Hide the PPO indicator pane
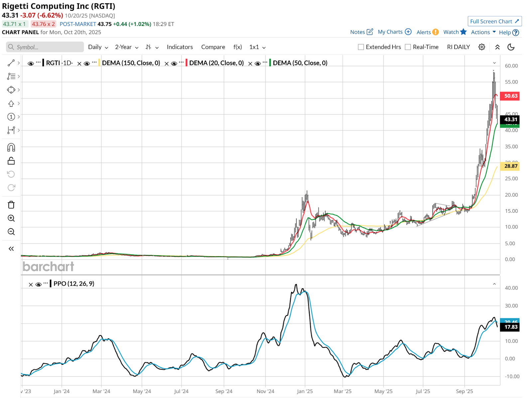 tap(38, 284)
